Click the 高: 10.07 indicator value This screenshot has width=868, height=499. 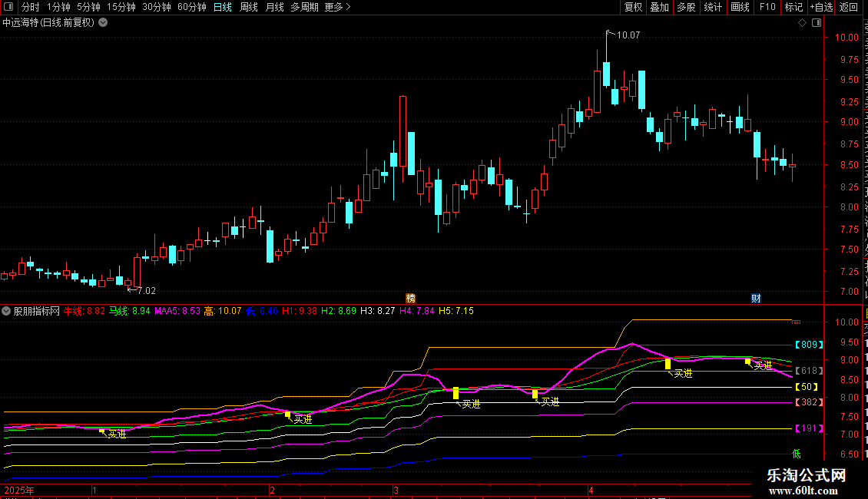click(x=223, y=311)
